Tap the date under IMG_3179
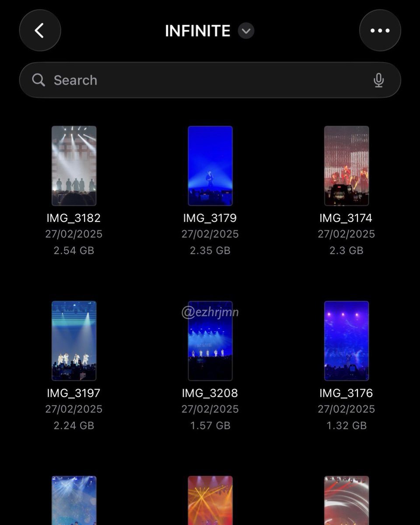Screen dimensions: 420x525 tap(210, 234)
